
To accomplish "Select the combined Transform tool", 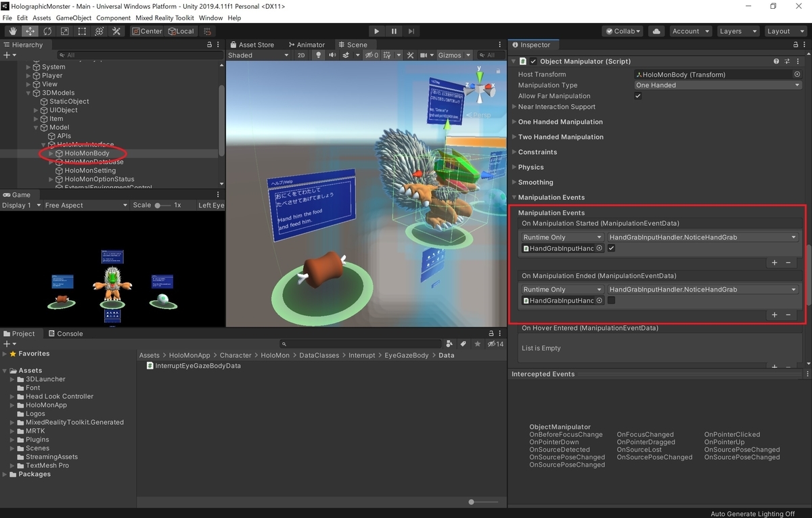I will coord(99,31).
